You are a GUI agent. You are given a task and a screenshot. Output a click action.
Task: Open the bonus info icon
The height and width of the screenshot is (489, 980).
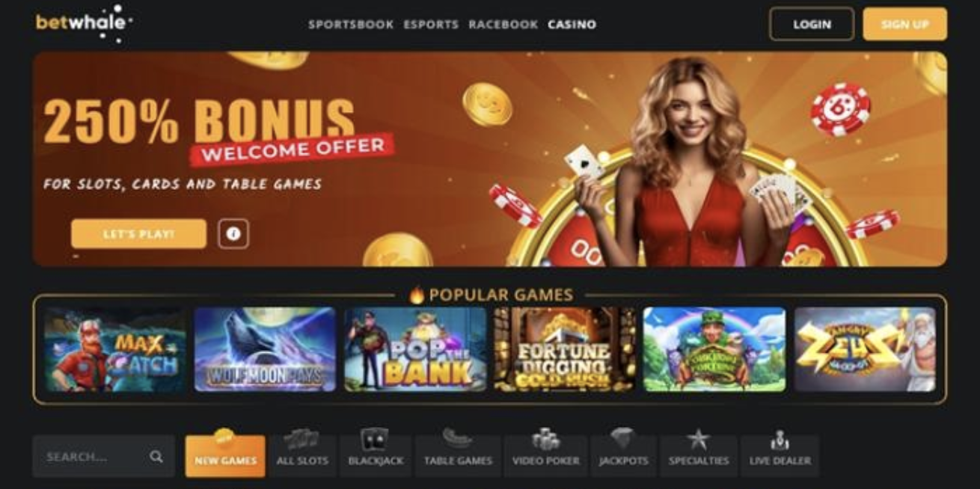[233, 234]
